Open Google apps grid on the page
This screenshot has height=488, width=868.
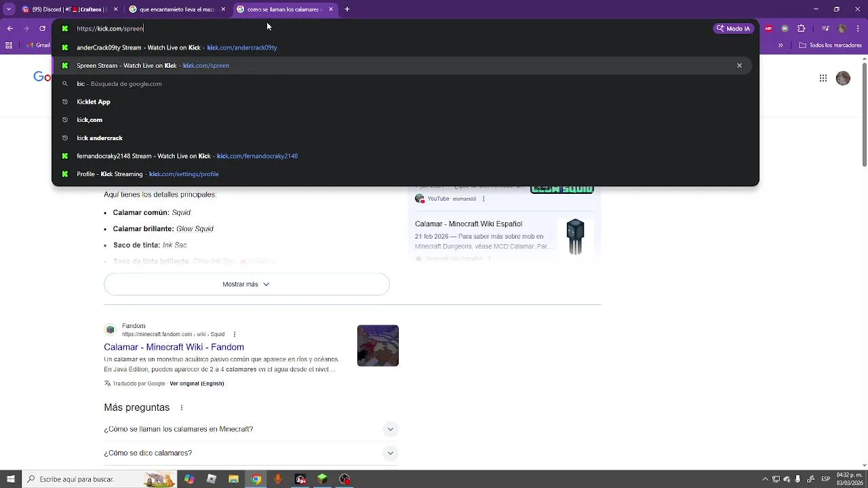tap(823, 78)
